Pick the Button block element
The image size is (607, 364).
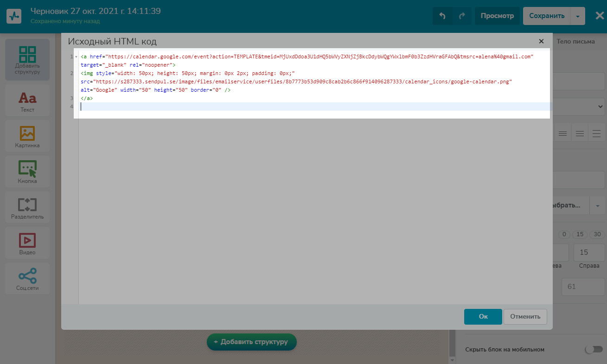click(27, 173)
